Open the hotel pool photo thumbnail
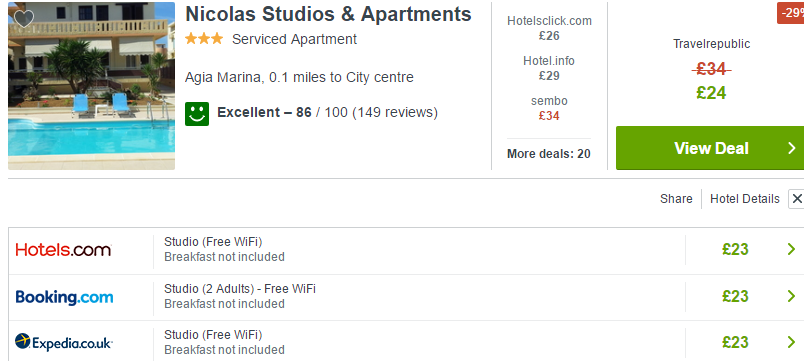 (91, 86)
